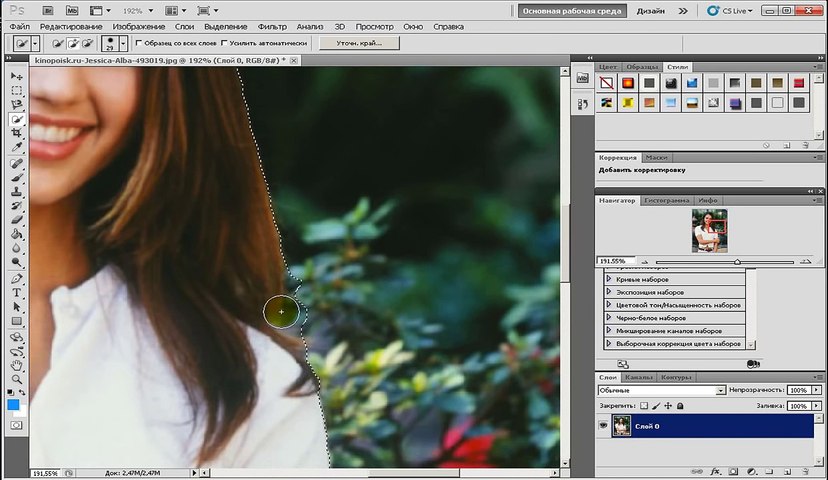
Task: Enable 'Образец со всех слоев' checkbox
Action: pyautogui.click(x=138, y=44)
